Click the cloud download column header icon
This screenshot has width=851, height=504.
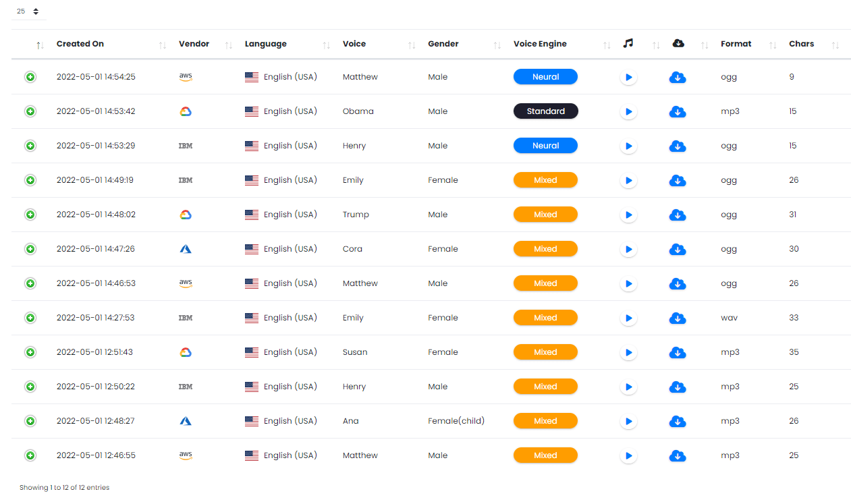[678, 43]
